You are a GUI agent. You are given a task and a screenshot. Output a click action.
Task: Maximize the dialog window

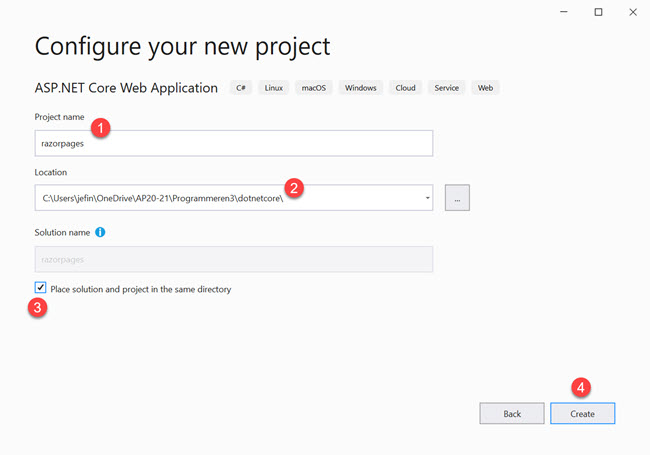point(598,12)
